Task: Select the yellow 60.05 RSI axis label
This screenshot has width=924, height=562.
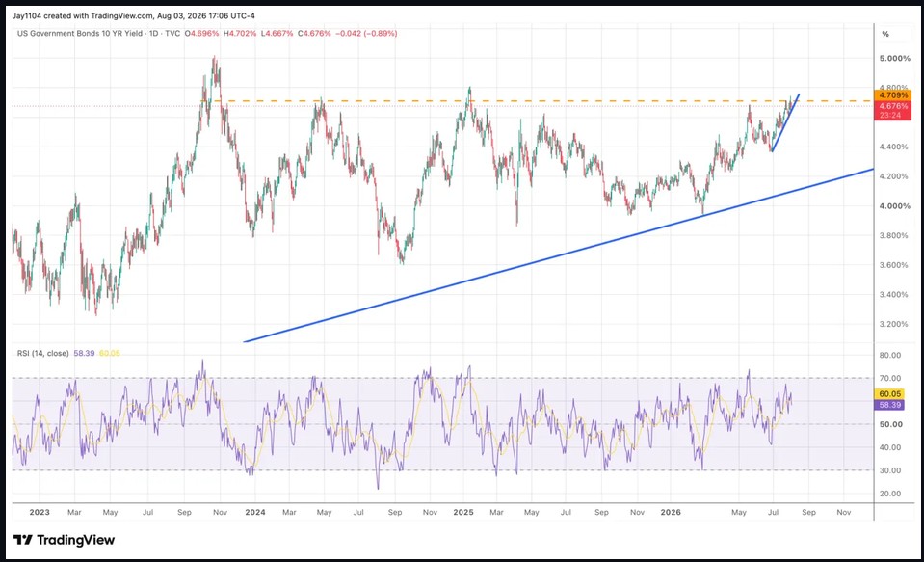Action: pyautogui.click(x=890, y=394)
